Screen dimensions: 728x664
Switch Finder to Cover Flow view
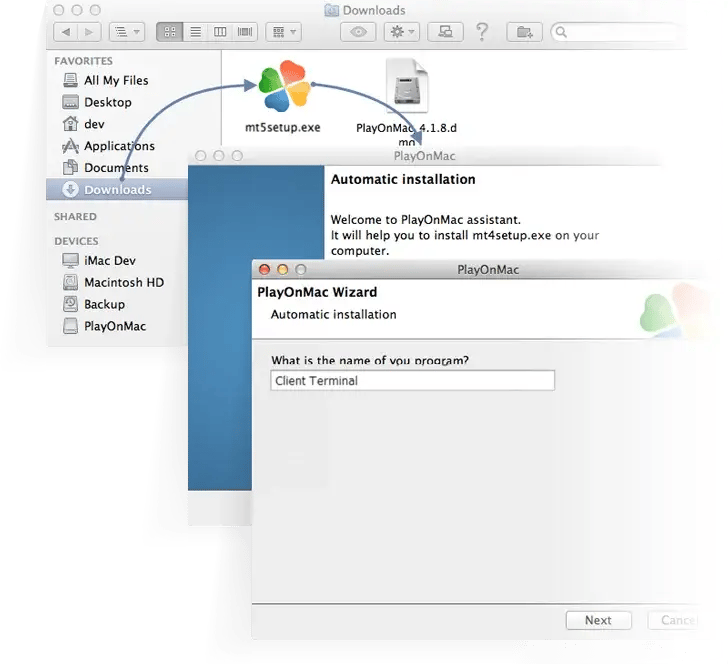(x=245, y=32)
